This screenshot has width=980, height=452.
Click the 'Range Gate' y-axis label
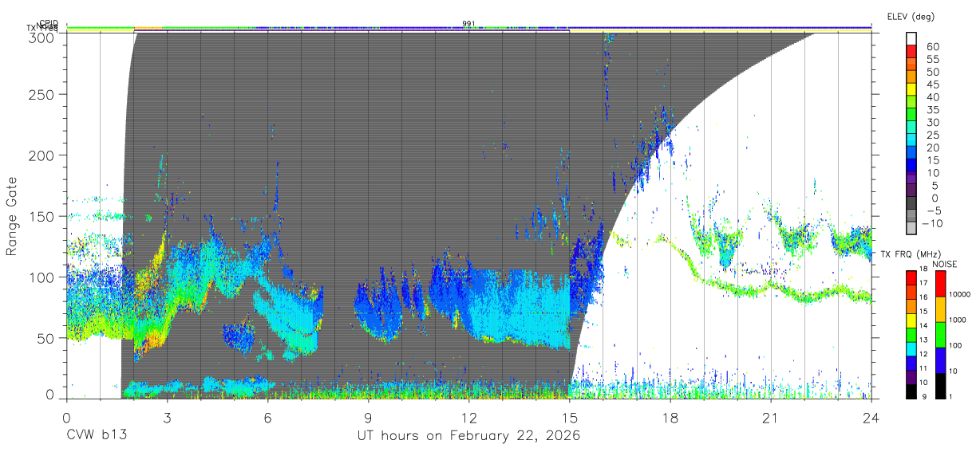(x=12, y=216)
